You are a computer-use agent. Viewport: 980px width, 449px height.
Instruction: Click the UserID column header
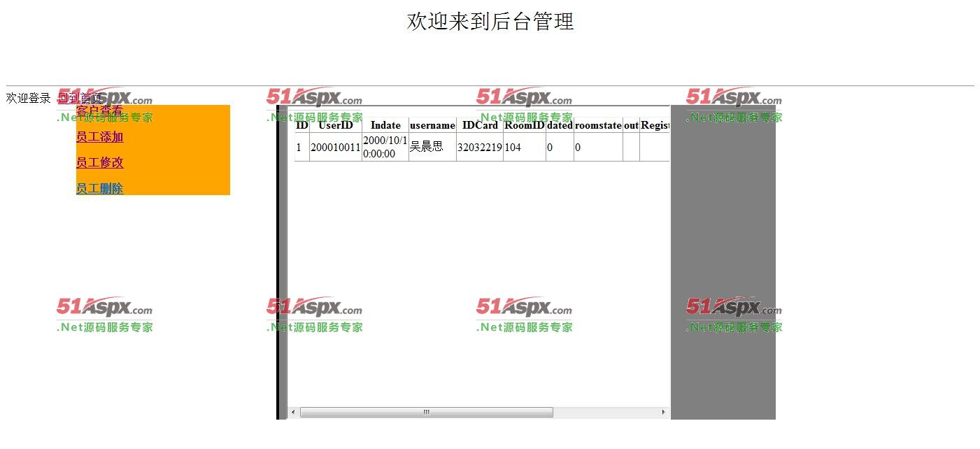click(336, 125)
